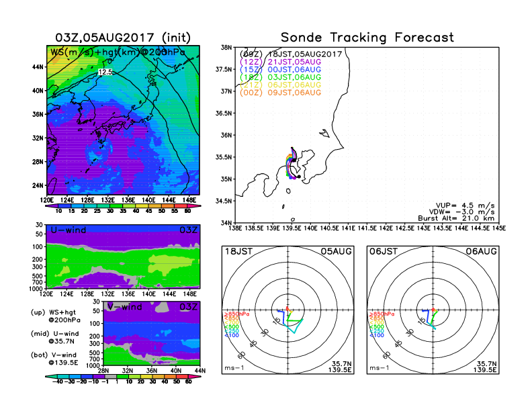The height and width of the screenshot is (411, 532).
Task: Click the "44N" label on the 200hPa map
Action: pos(38,66)
